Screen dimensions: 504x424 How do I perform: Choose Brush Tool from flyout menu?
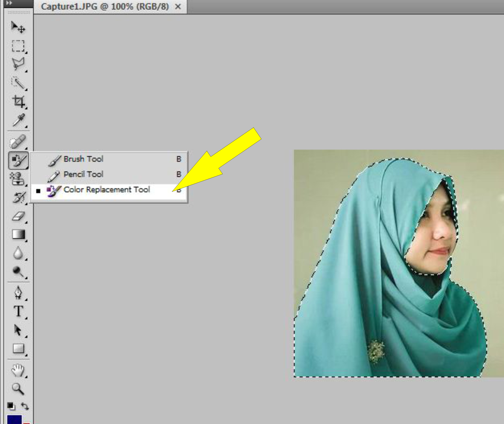(83, 159)
